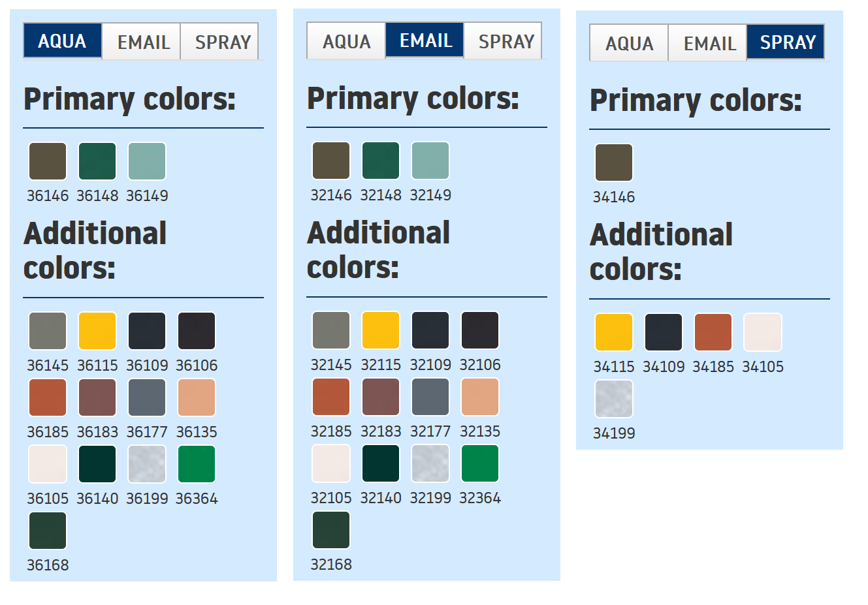Choose yellow swatch 34115
This screenshot has height=605, width=868.
point(614,332)
